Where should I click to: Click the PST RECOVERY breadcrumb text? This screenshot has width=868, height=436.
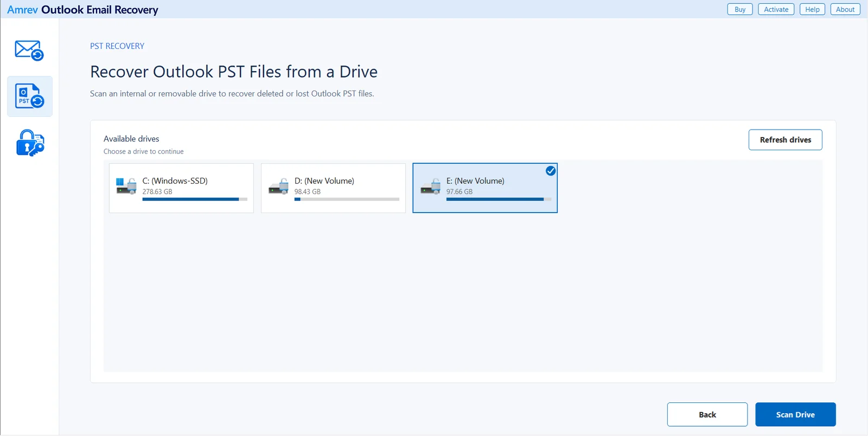coord(117,46)
